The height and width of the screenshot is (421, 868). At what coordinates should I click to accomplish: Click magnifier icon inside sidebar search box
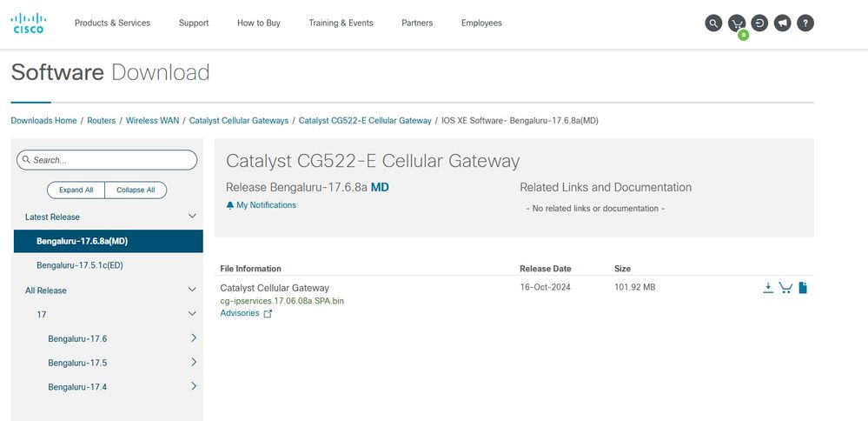pos(26,159)
